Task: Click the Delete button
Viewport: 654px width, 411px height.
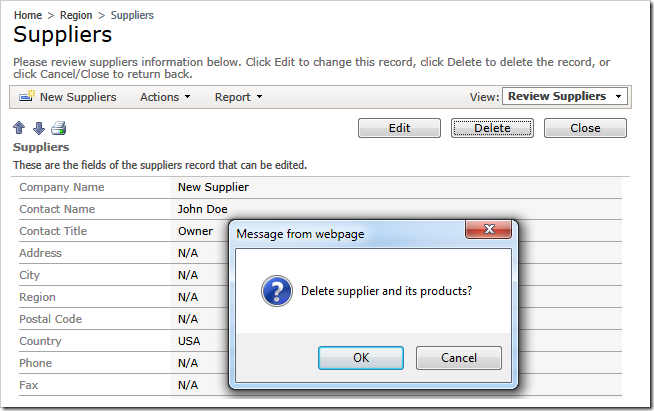Action: tap(492, 128)
